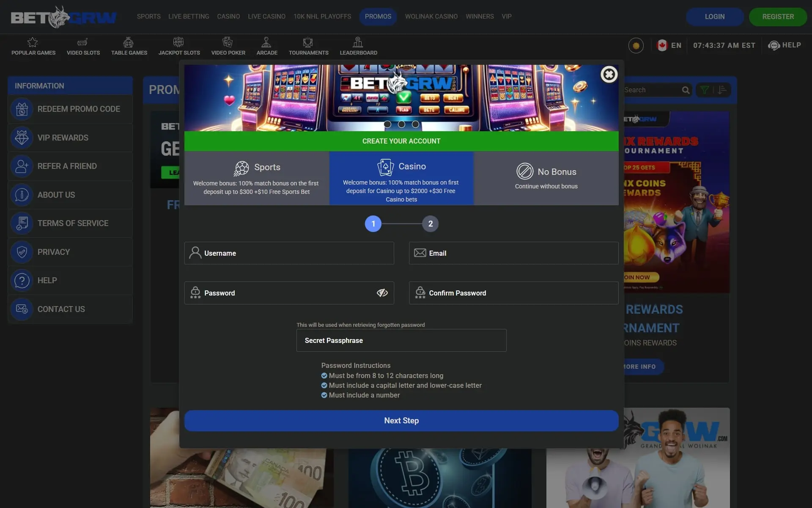Select the Sports welcome bonus option
Image resolution: width=812 pixels, height=508 pixels.
(256, 178)
